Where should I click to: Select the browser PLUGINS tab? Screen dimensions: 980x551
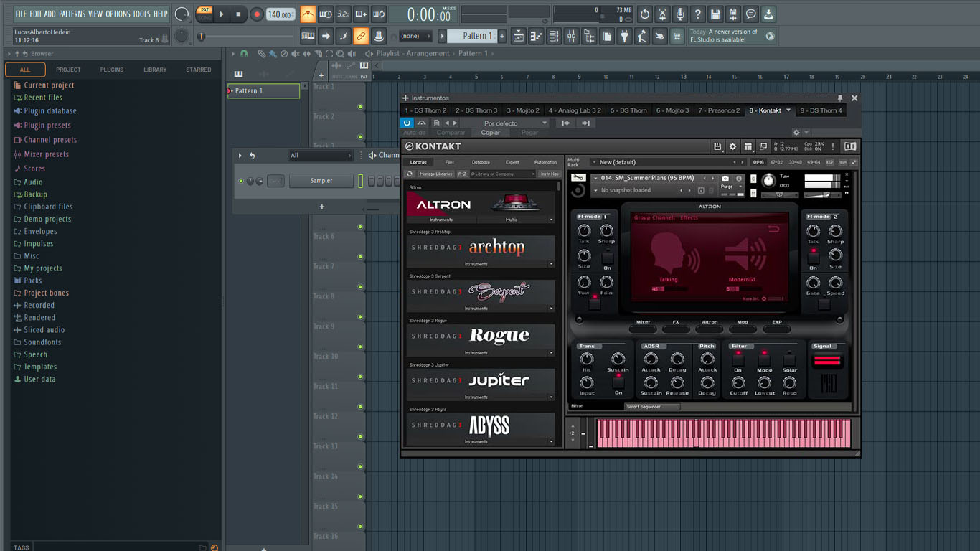[112, 70]
